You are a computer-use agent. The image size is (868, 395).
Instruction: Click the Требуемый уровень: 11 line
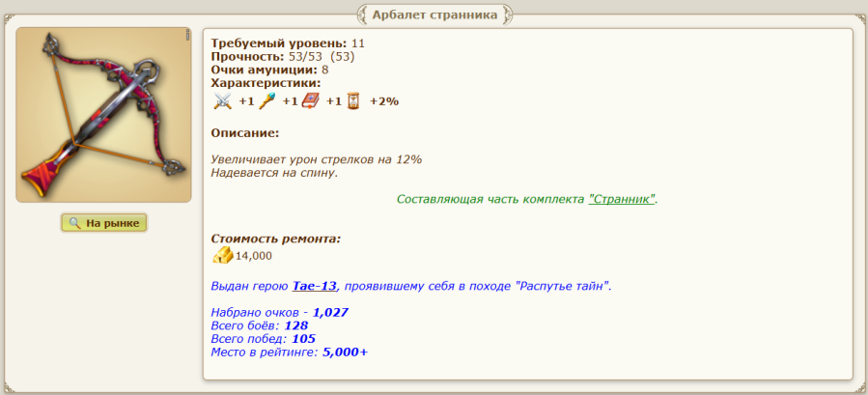tap(288, 43)
